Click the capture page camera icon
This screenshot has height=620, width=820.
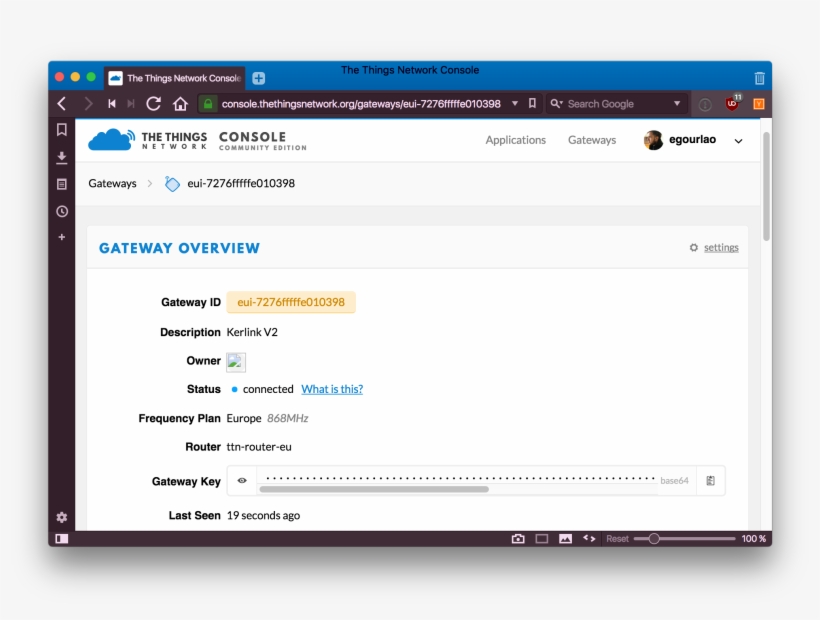pyautogui.click(x=518, y=538)
